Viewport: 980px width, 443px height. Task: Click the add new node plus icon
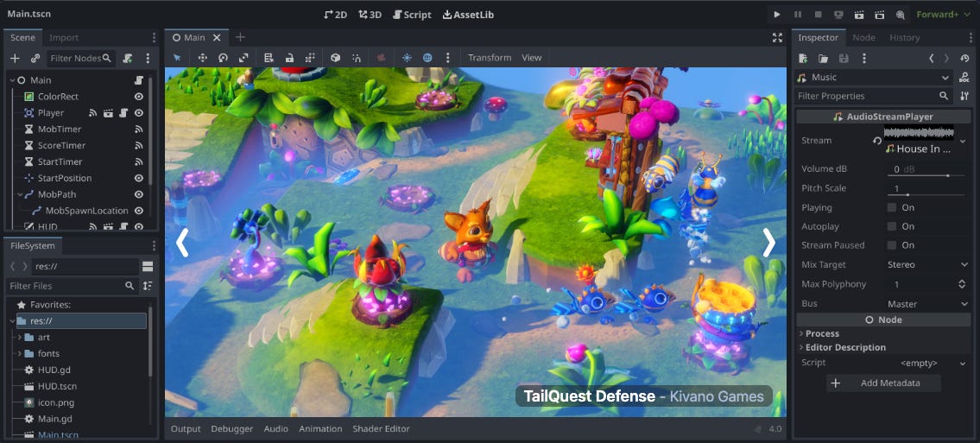click(15, 59)
